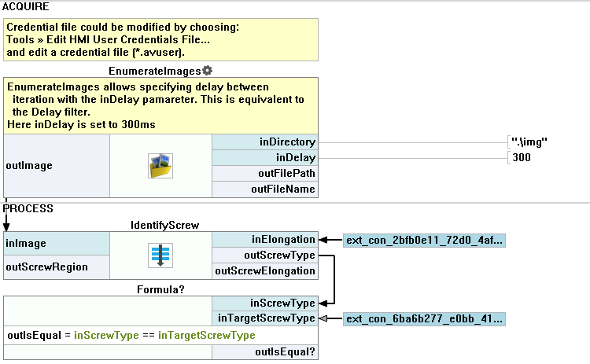
Task: Select the yellow credential file comment note
Action: [160, 40]
